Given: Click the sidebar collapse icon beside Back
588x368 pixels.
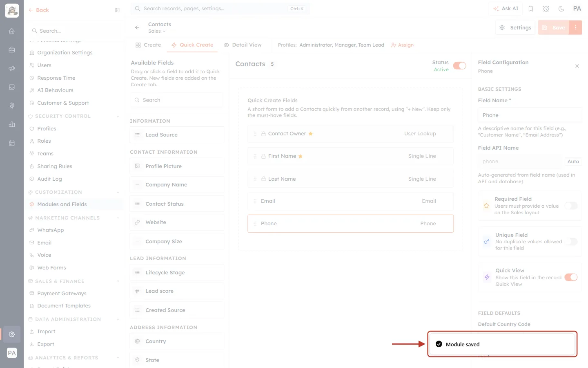Looking at the screenshot, I should pos(117,10).
